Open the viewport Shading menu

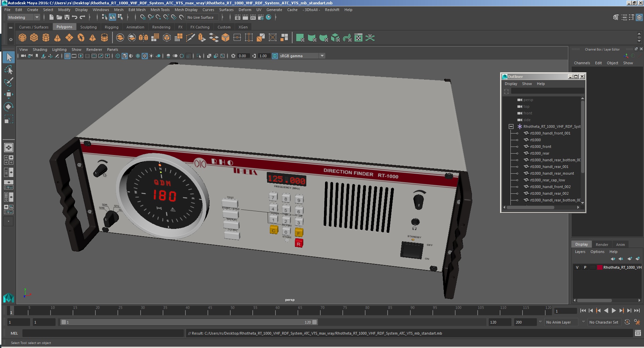[x=40, y=50]
